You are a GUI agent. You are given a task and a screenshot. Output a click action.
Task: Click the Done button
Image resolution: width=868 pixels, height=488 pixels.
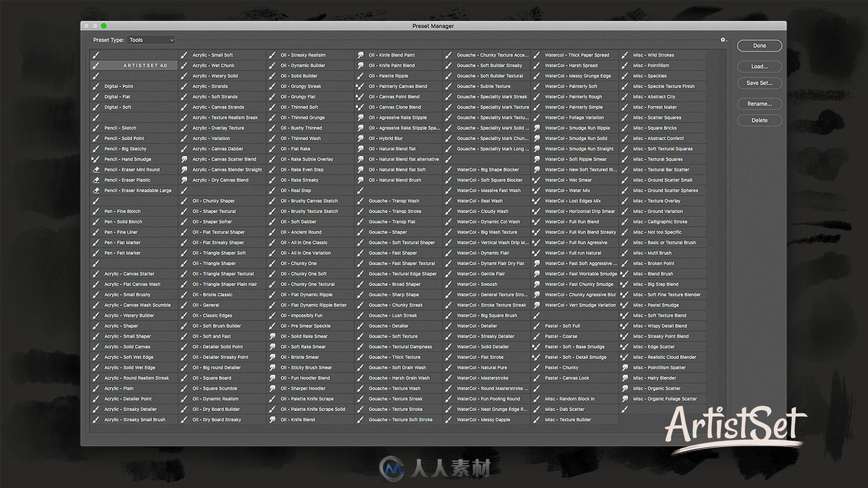pyautogui.click(x=759, y=46)
